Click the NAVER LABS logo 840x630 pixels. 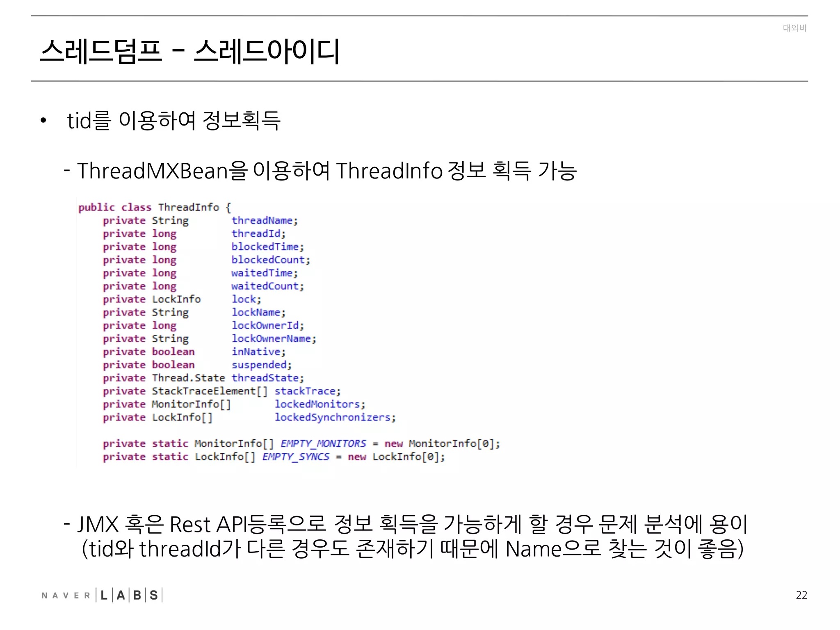[102, 595]
